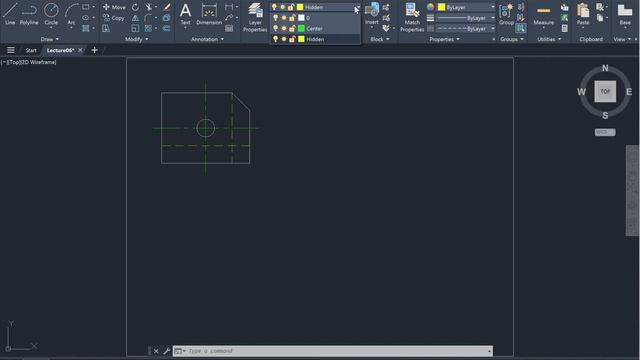Expand the Groups panel
640x360 pixels.
[512, 39]
